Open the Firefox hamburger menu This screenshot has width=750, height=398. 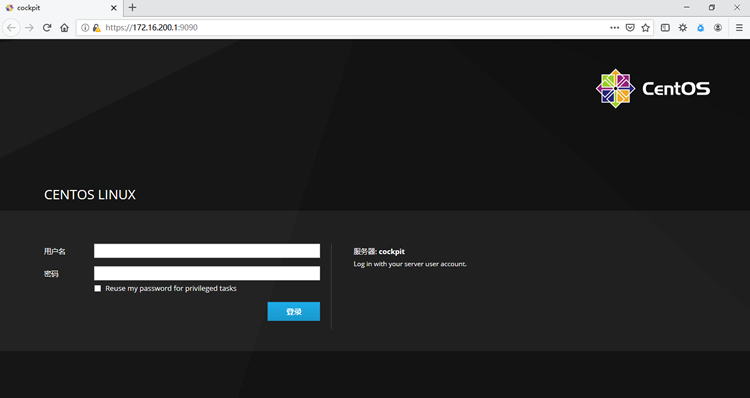click(739, 28)
